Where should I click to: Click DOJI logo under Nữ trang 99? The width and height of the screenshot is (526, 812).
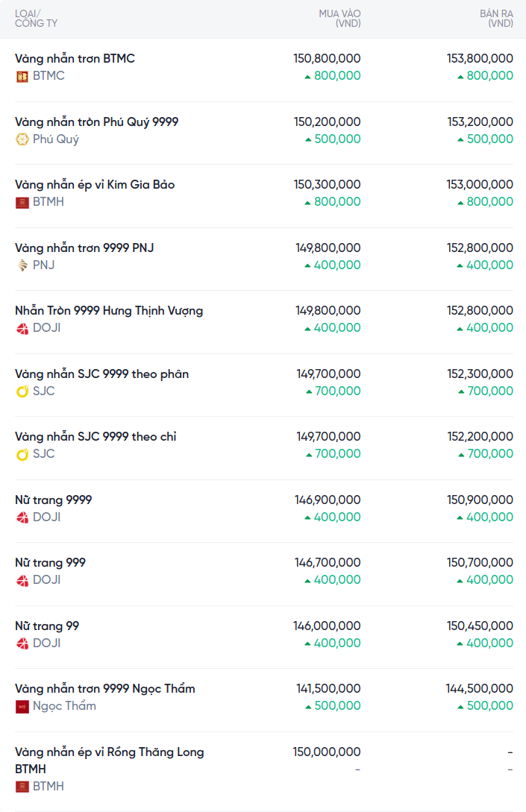point(22,643)
